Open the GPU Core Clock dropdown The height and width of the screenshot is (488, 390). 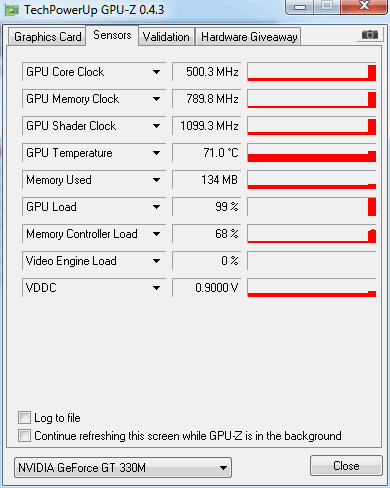pos(156,72)
